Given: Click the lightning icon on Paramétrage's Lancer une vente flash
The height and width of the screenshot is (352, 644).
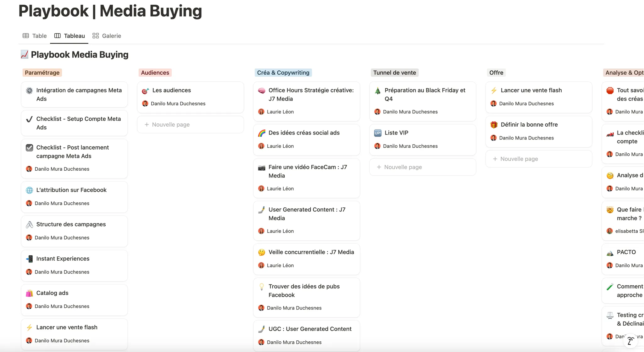Looking at the screenshot, I should point(29,327).
